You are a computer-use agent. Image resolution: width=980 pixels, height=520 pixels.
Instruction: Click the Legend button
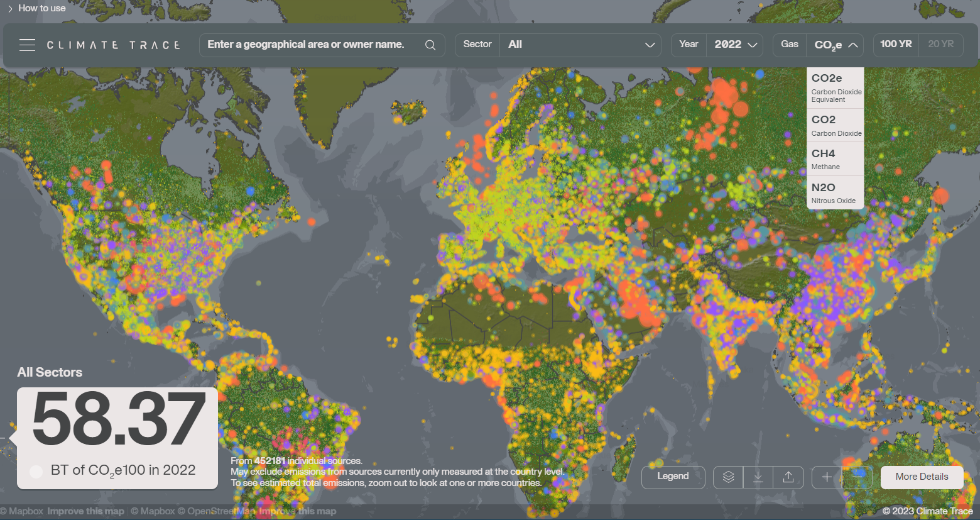(673, 477)
